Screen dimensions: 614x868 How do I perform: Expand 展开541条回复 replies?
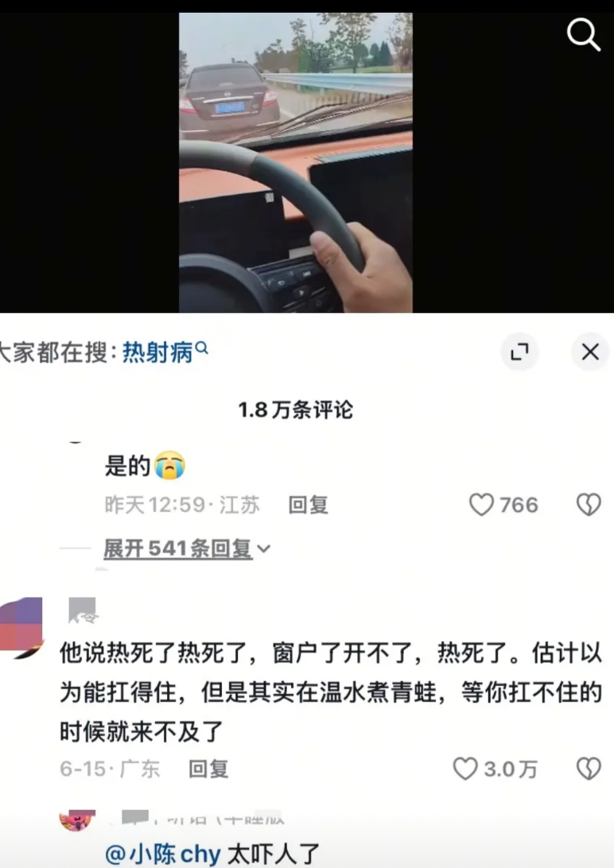178,548
